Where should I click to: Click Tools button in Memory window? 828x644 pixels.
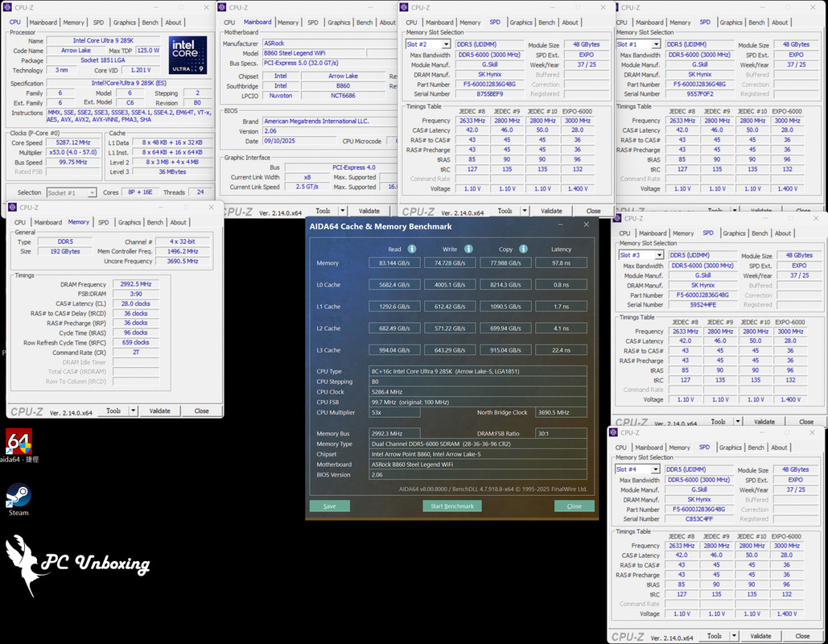(x=113, y=411)
